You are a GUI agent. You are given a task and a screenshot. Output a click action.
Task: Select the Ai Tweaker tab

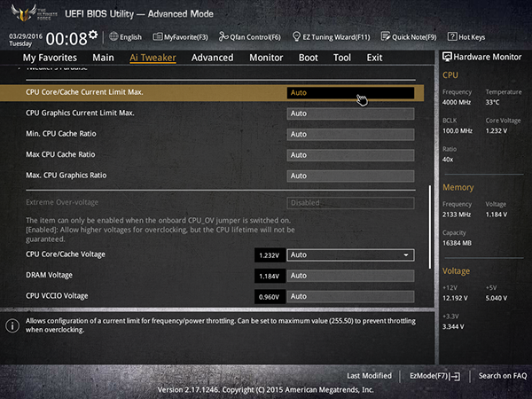(153, 58)
